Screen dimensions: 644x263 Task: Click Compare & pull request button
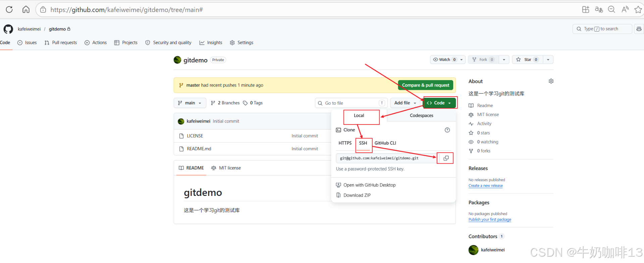click(426, 85)
